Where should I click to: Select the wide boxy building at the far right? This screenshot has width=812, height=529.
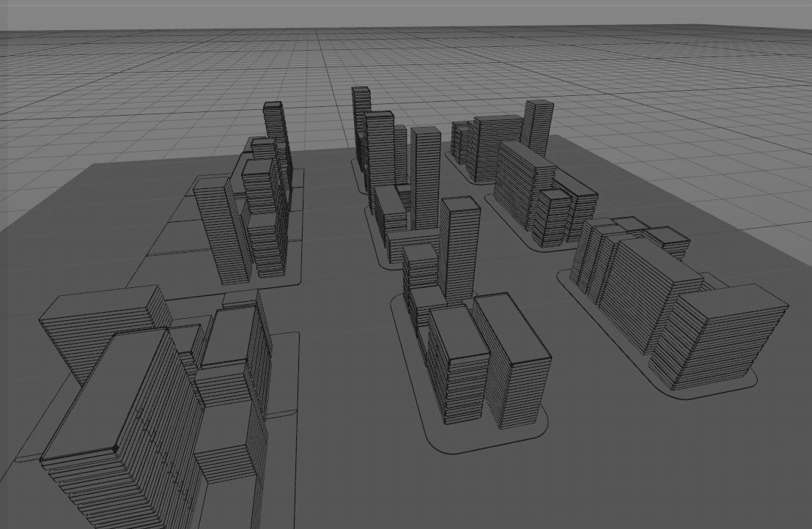(719, 336)
